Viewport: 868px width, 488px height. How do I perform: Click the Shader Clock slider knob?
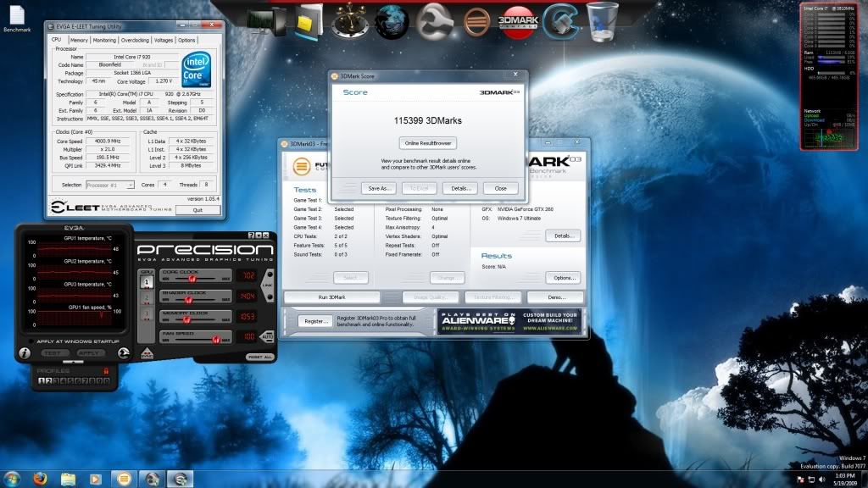(x=188, y=299)
